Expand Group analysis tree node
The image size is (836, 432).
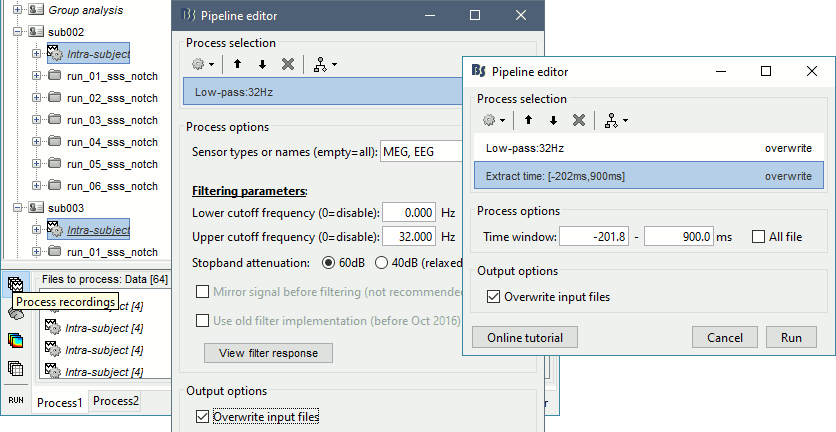pyautogui.click(x=18, y=10)
